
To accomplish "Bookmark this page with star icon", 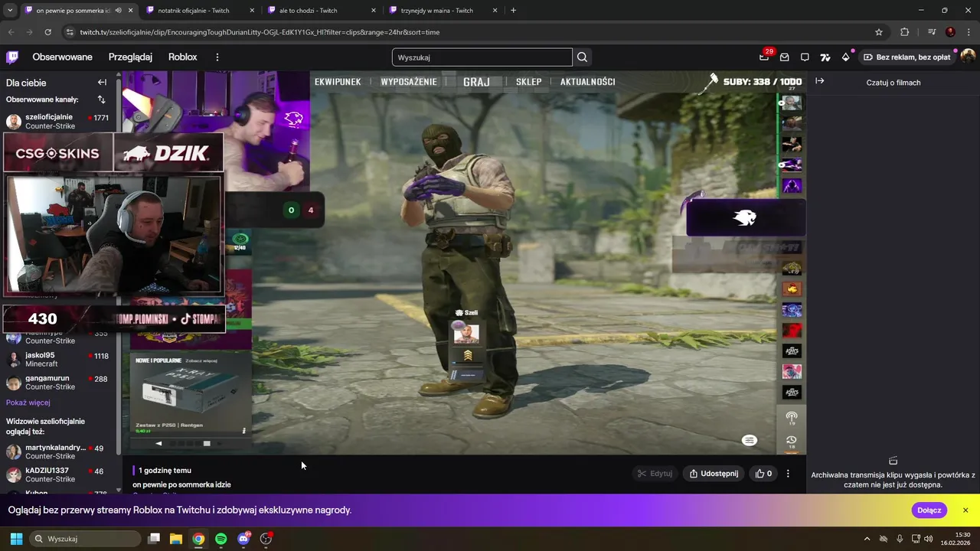I will pyautogui.click(x=879, y=32).
